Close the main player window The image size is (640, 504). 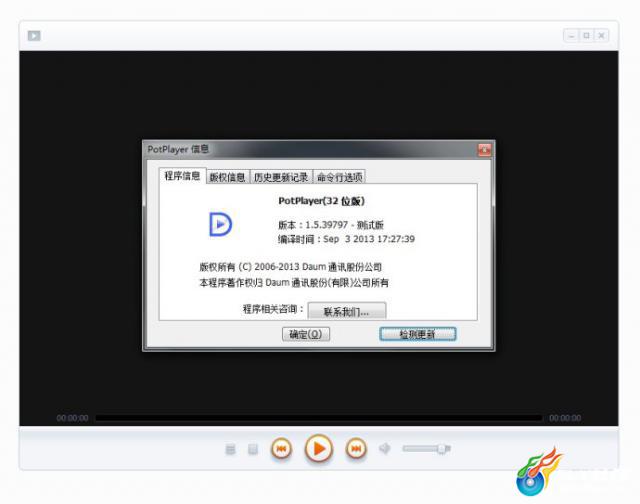click(602, 36)
